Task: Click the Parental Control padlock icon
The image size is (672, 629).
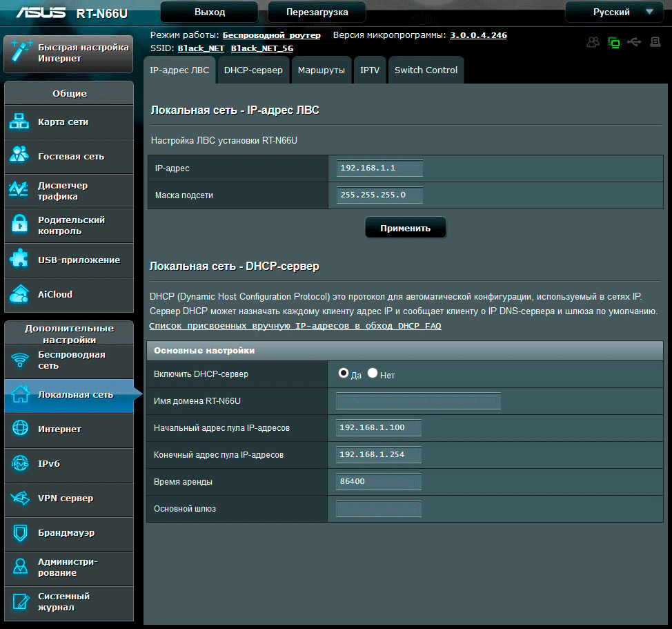Action: pyautogui.click(x=20, y=224)
